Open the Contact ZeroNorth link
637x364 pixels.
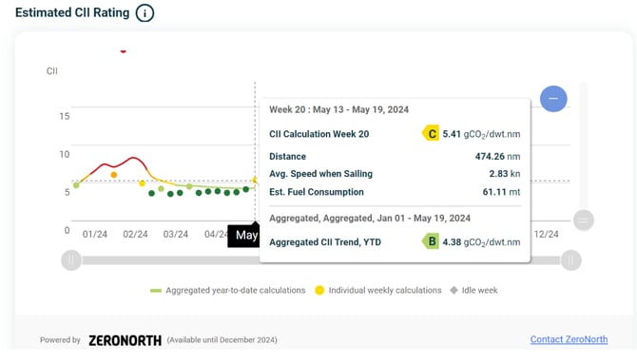pos(569,339)
